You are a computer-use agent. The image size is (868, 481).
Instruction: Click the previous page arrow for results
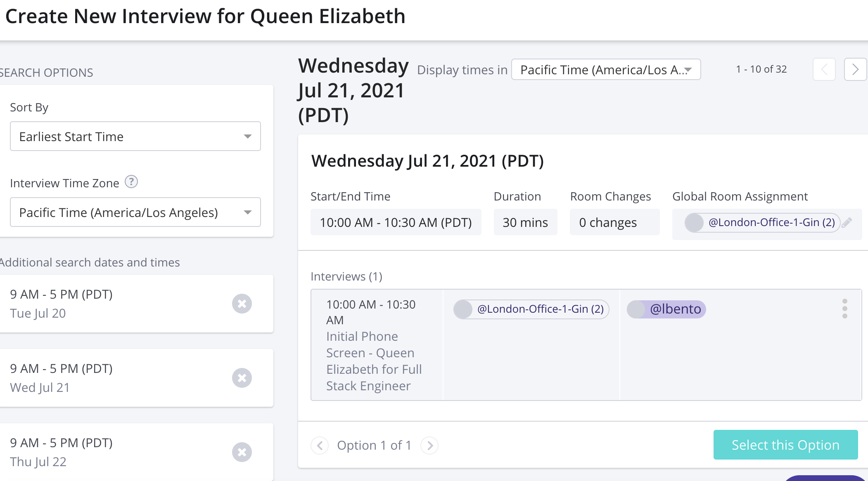[824, 69]
